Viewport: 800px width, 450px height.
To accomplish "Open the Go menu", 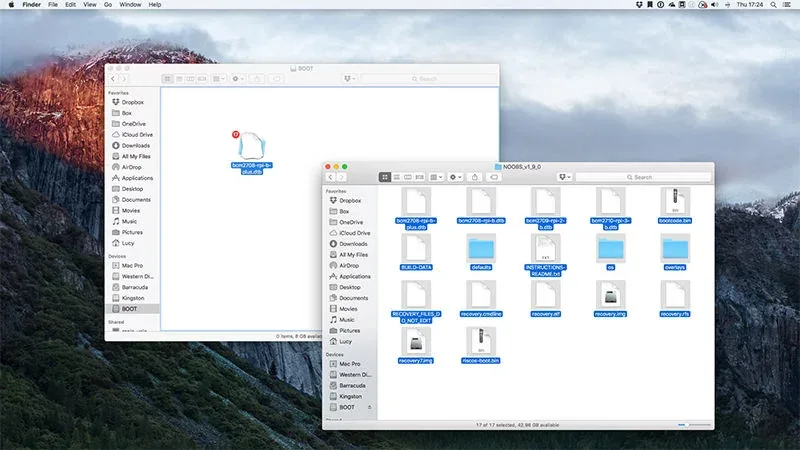I will [x=108, y=5].
